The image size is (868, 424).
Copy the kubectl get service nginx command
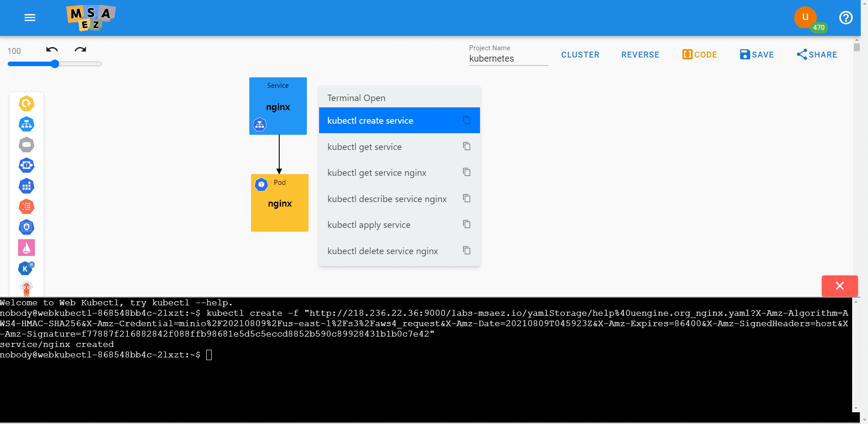pyautogui.click(x=466, y=172)
